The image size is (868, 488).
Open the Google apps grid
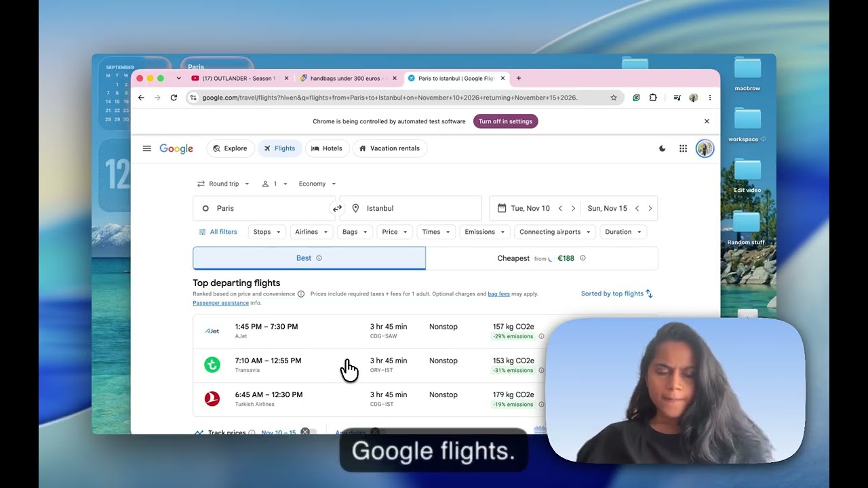683,148
